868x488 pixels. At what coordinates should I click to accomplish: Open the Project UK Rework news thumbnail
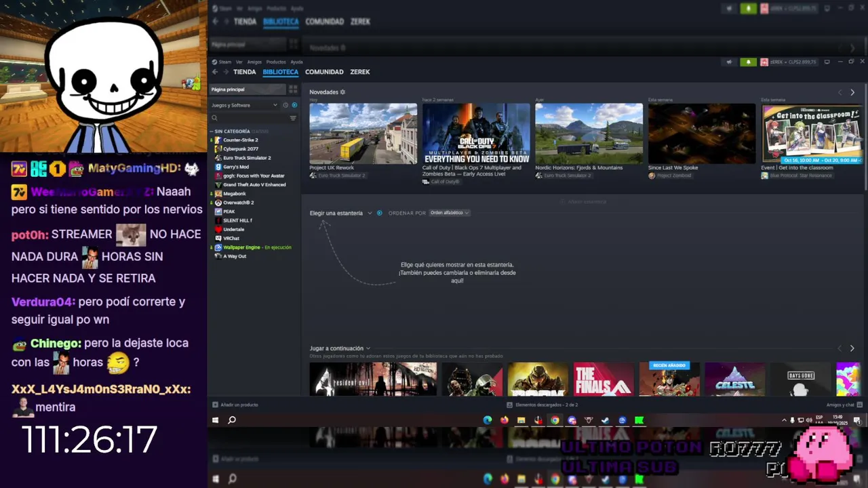tap(363, 134)
